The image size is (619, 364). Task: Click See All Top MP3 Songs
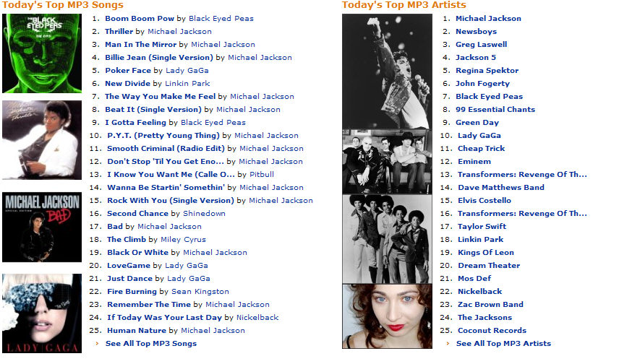coord(151,344)
